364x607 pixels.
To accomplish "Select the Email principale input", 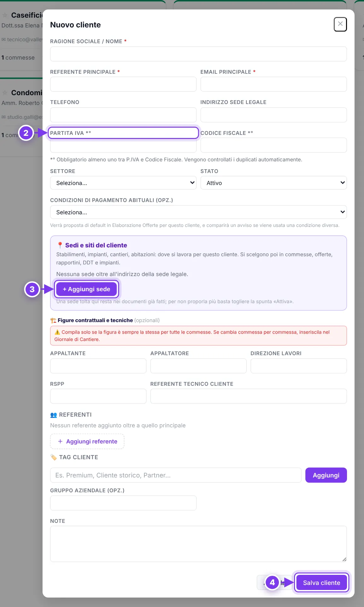I will point(274,84).
